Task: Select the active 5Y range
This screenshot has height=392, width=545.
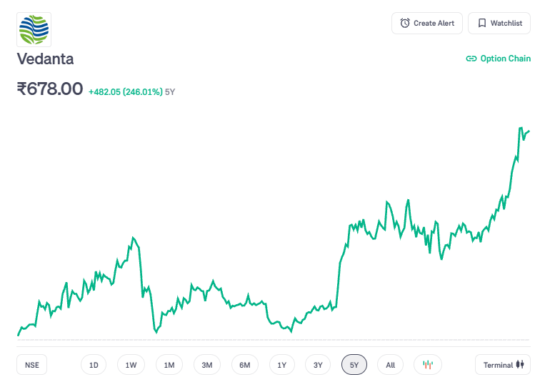Action: point(354,365)
